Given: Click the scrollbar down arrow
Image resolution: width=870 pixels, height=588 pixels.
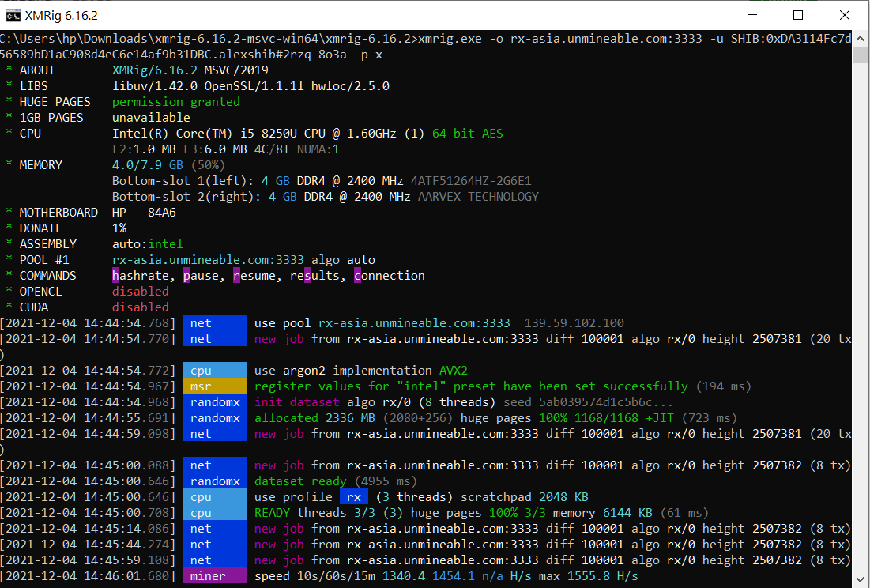Looking at the screenshot, I should pos(860,579).
